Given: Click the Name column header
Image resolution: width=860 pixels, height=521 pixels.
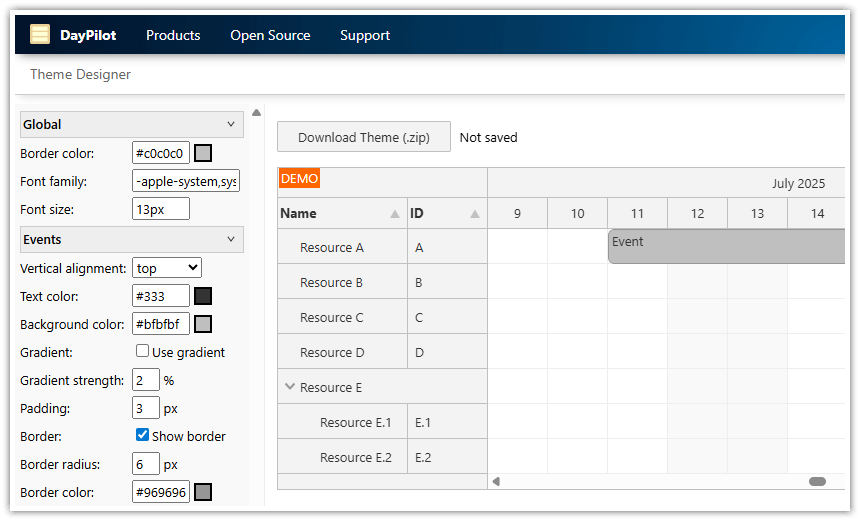Looking at the screenshot, I should pos(343,213).
